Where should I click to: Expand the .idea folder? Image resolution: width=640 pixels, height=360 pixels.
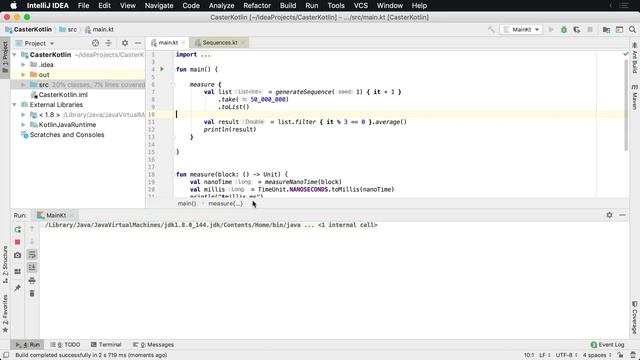coord(23,64)
